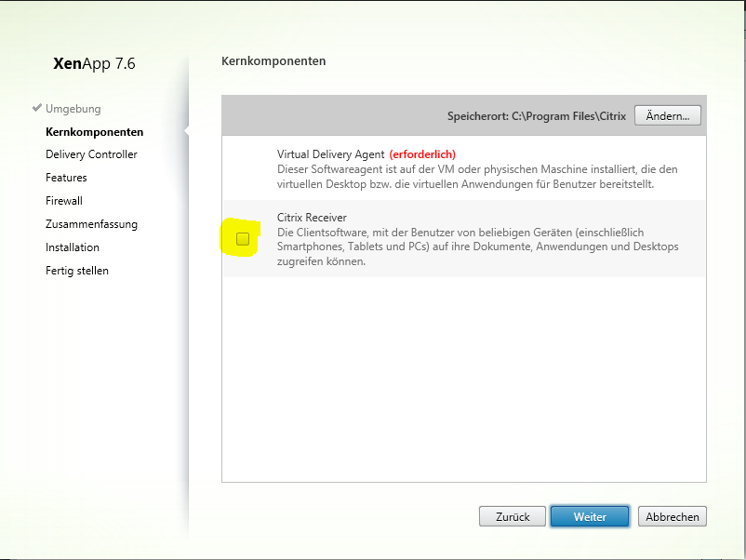Click the Kernkomponenten page heading
The image size is (746, 560).
(273, 60)
